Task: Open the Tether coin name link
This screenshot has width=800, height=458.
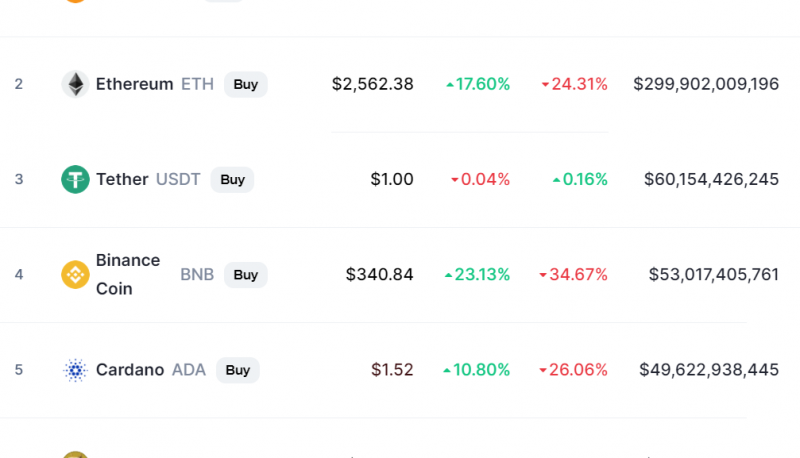Action: tap(122, 180)
